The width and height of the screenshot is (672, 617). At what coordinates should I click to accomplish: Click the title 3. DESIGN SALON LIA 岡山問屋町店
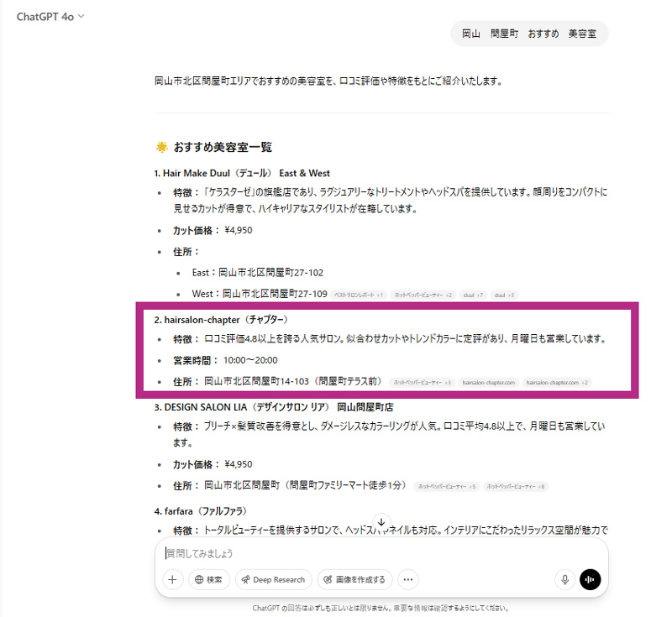[274, 407]
